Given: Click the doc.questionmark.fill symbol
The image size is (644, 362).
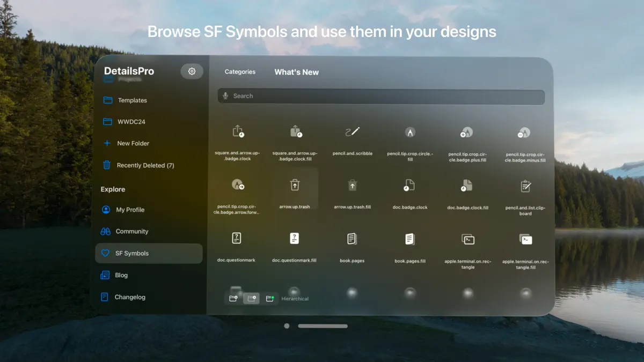Looking at the screenshot, I should 295,238.
